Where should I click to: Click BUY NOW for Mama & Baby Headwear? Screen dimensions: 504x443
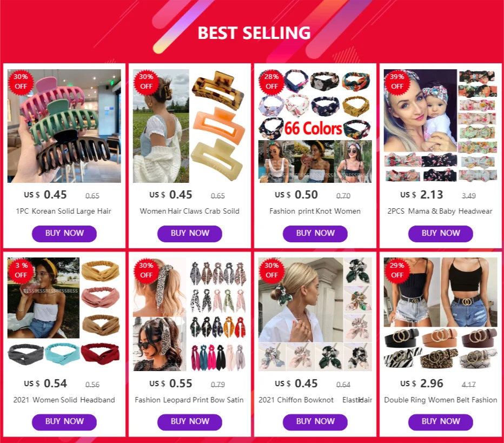[441, 233]
